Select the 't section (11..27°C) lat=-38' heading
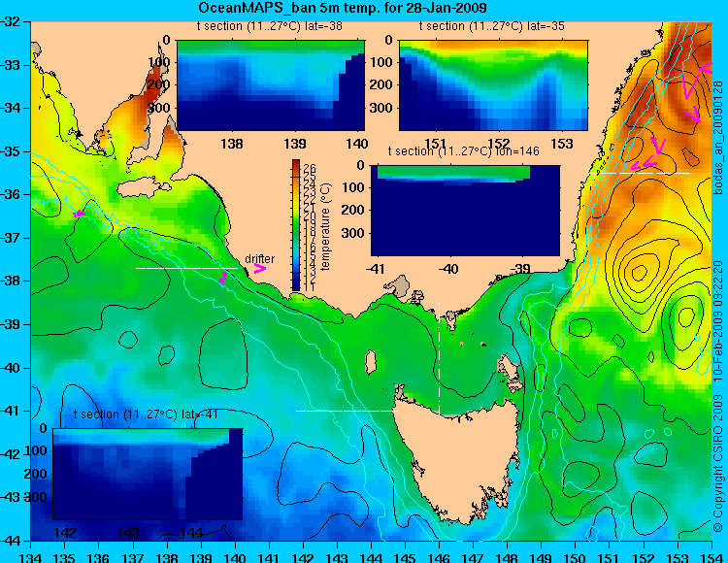 (270, 26)
